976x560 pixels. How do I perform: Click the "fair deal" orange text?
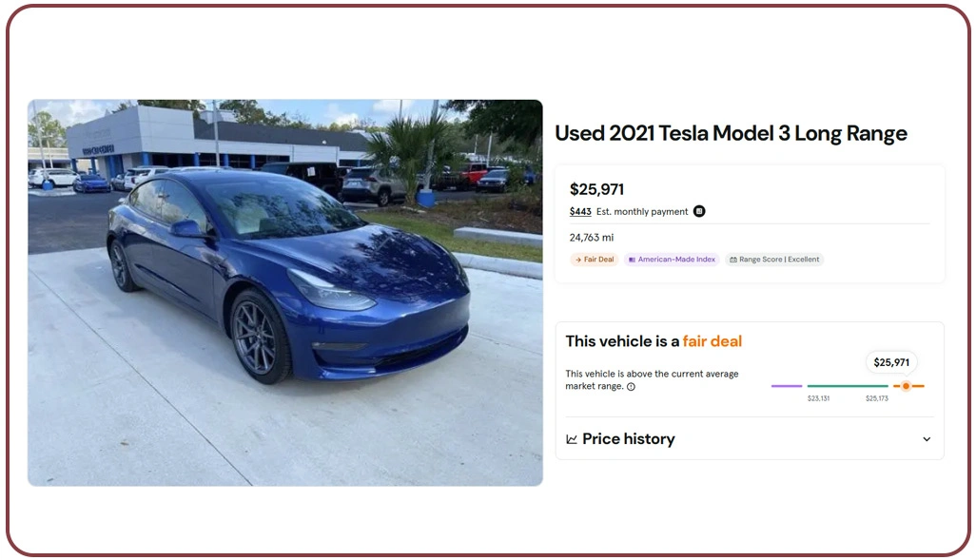click(712, 340)
